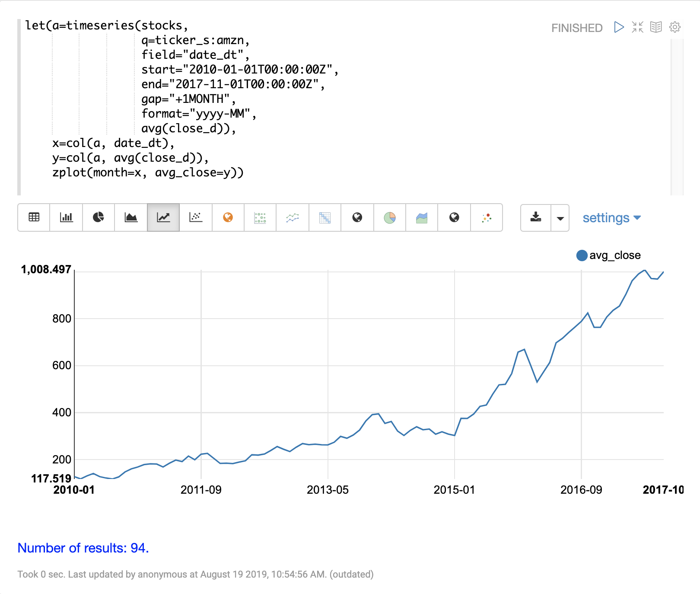700x594 pixels.
Task: Select the area chart visualization
Action: click(x=131, y=217)
